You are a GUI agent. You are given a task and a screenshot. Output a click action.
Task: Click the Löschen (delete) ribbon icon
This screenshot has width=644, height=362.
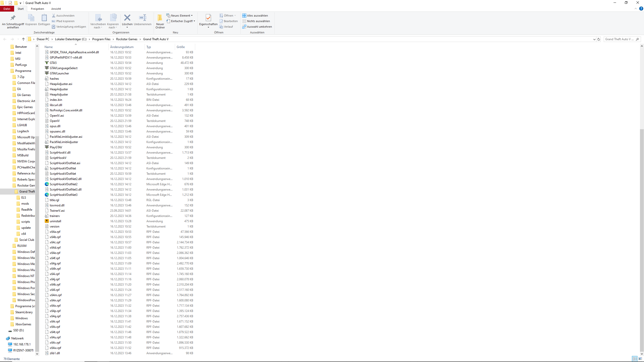pos(127,18)
